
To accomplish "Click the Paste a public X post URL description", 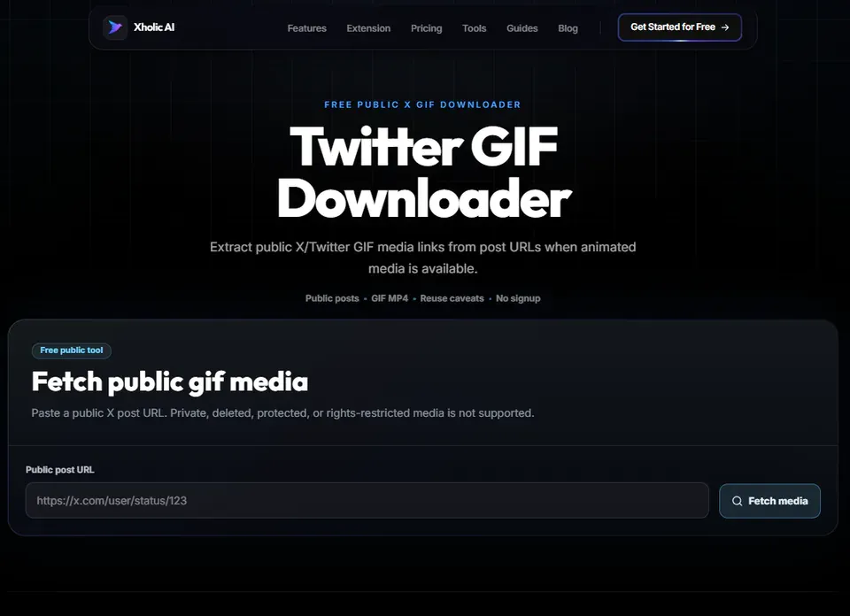I will [282, 412].
